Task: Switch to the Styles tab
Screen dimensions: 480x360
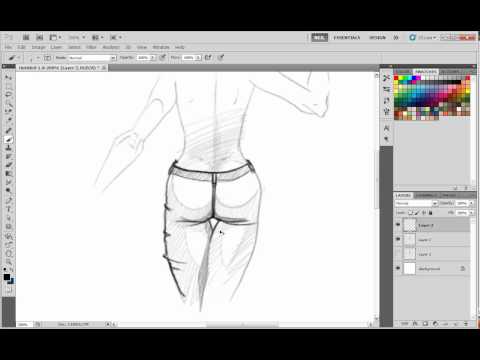Action: (x=450, y=72)
